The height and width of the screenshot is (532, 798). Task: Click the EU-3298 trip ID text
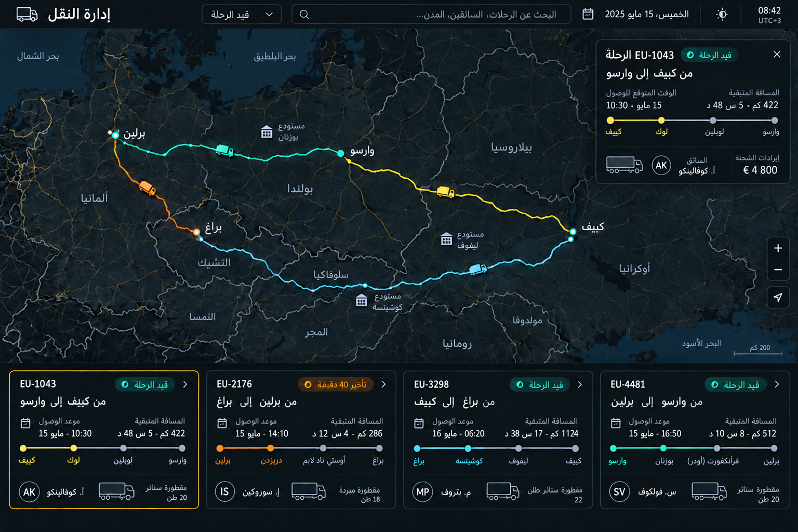[431, 384]
